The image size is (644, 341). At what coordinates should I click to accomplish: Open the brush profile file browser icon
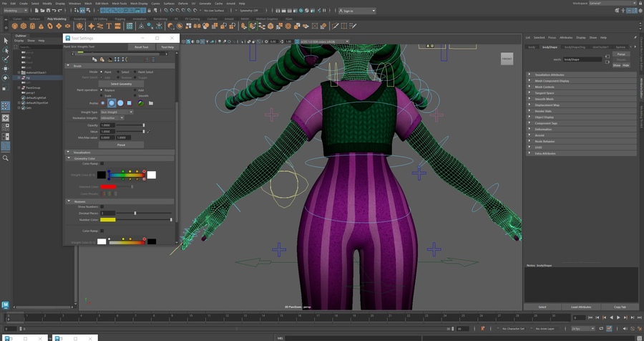point(151,103)
